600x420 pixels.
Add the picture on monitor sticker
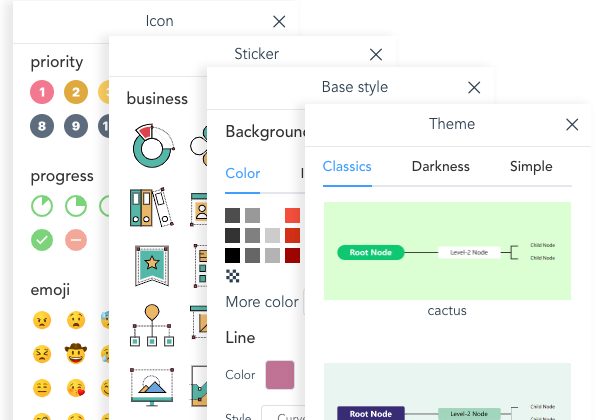[152, 385]
